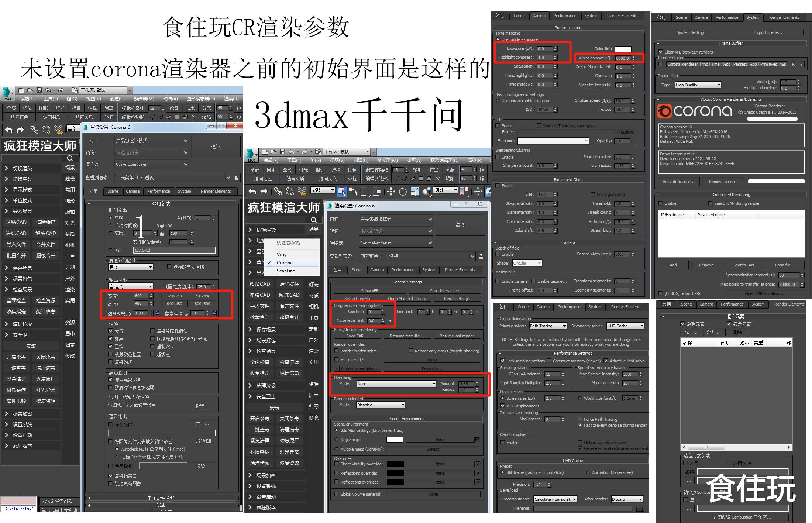
Task: Open Image filter Type High Quality dropdown
Action: click(x=698, y=85)
